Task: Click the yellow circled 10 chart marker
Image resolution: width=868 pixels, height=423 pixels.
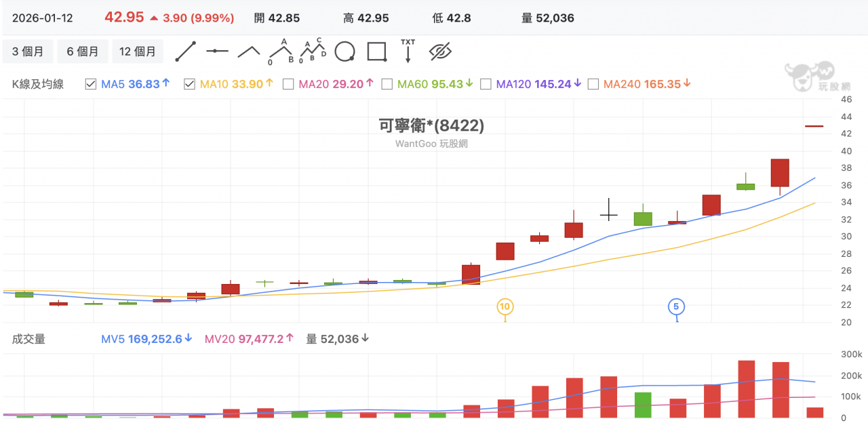Action: tap(505, 307)
